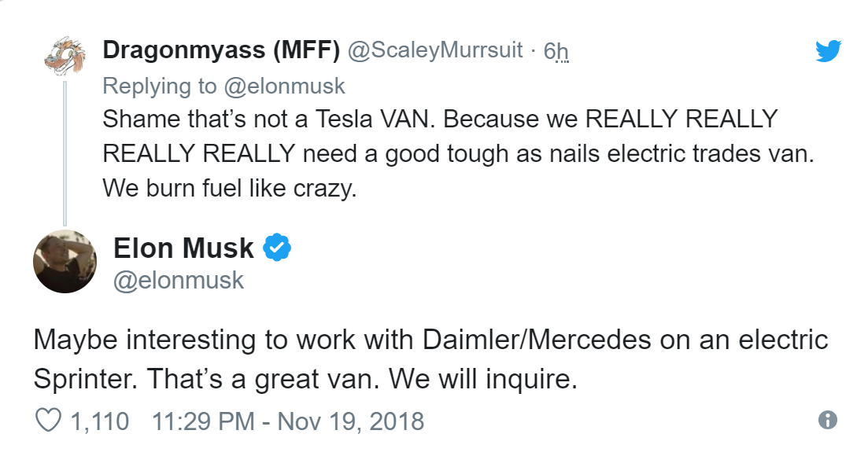Viewport: 868px width, 456px height.
Task: Open the 6h reply timestamp
Action: coord(556,51)
